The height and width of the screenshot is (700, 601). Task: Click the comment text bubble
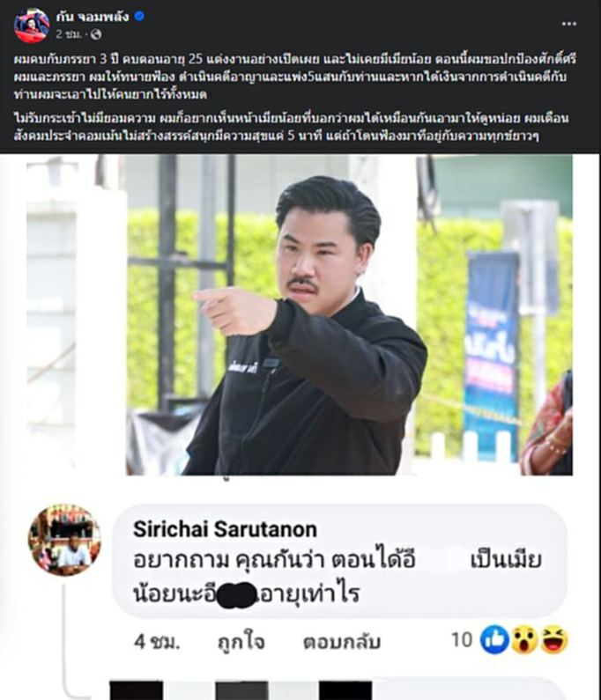(340, 561)
